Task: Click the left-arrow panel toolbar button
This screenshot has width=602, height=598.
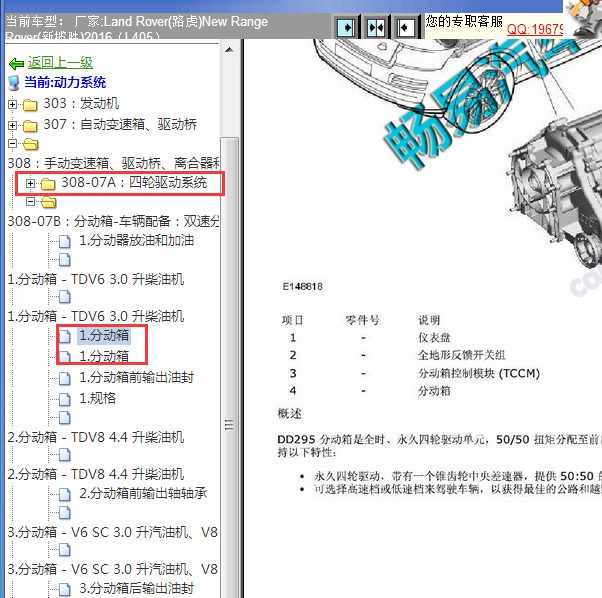Action: 405,27
